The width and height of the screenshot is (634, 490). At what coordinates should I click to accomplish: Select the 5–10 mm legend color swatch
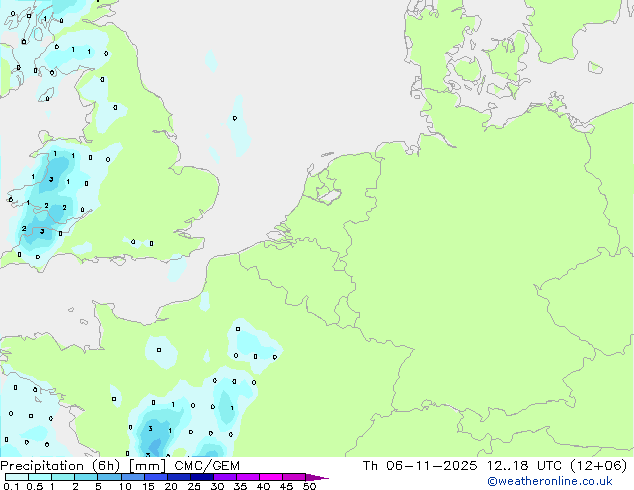109,477
